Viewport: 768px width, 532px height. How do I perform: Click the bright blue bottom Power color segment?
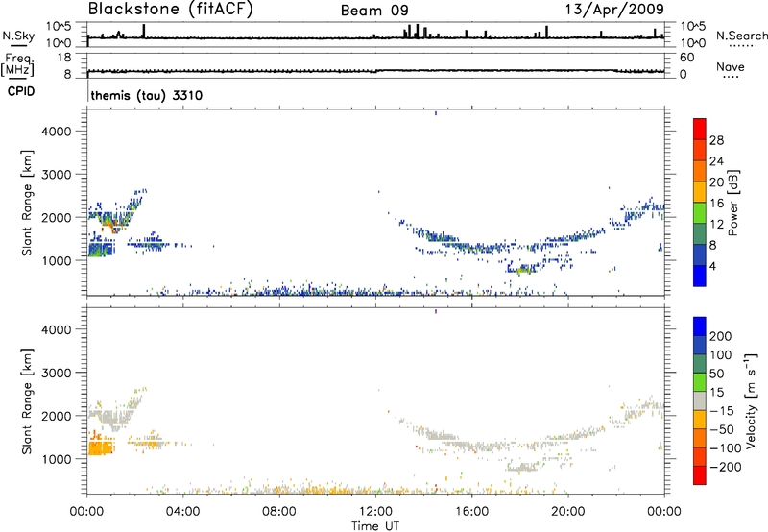coord(700,276)
